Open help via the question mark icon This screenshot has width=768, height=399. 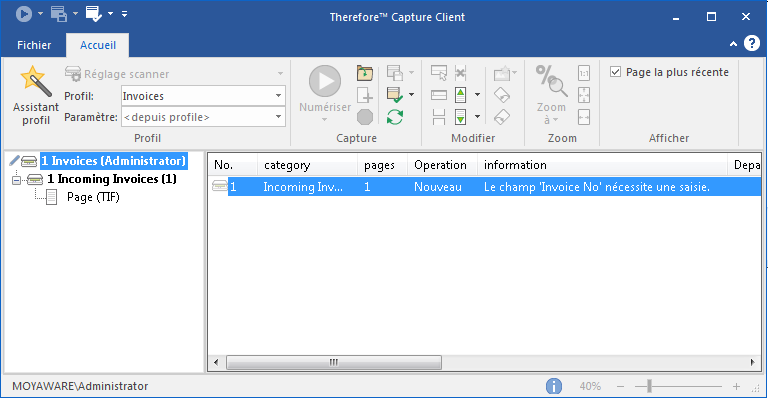(x=752, y=44)
